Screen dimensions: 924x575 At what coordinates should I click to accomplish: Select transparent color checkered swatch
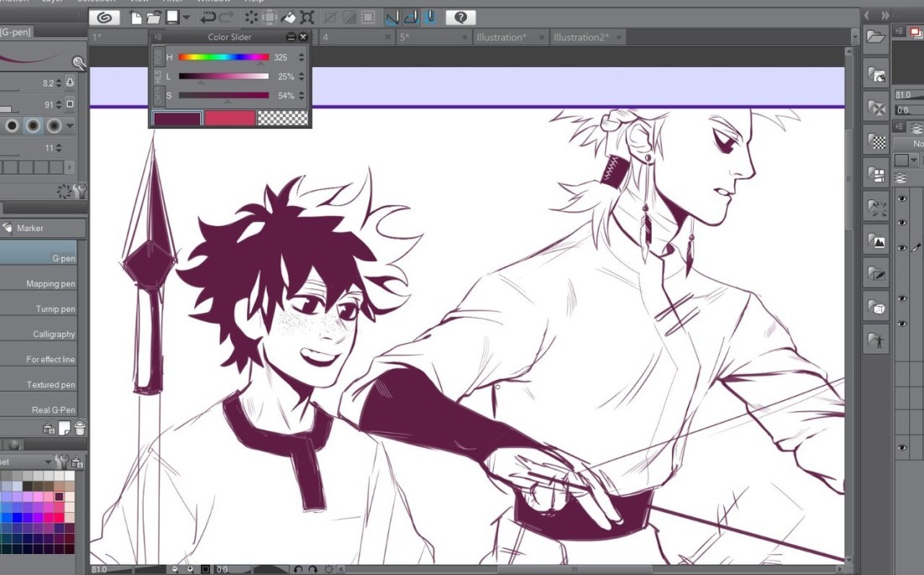283,119
